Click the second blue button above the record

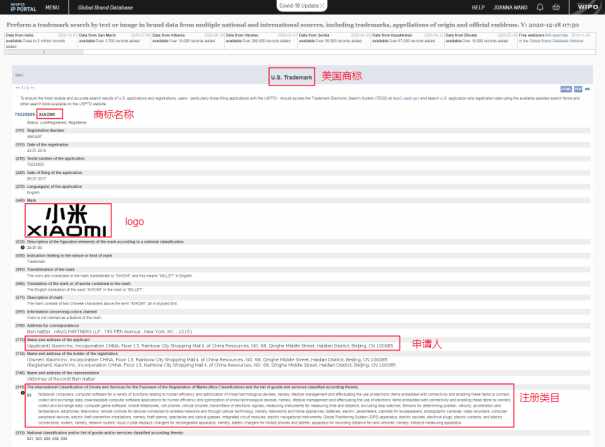coord(578,89)
